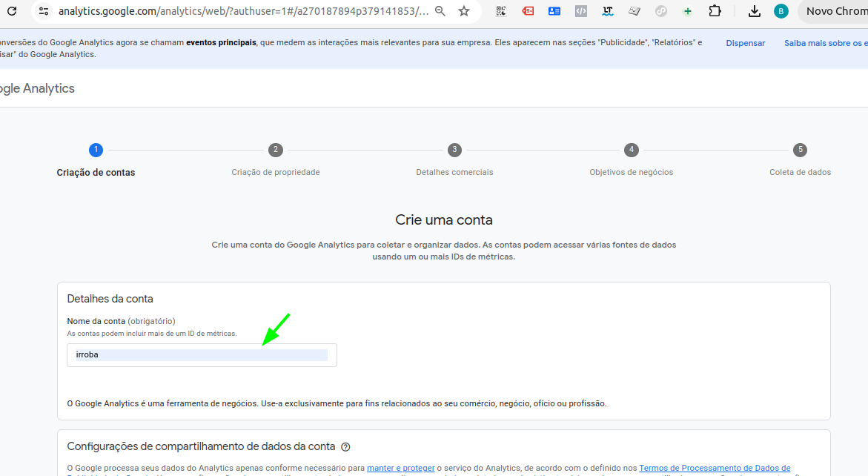This screenshot has width=868, height=476.
Task: Open the Saiba mais link in banner
Action: pos(826,43)
